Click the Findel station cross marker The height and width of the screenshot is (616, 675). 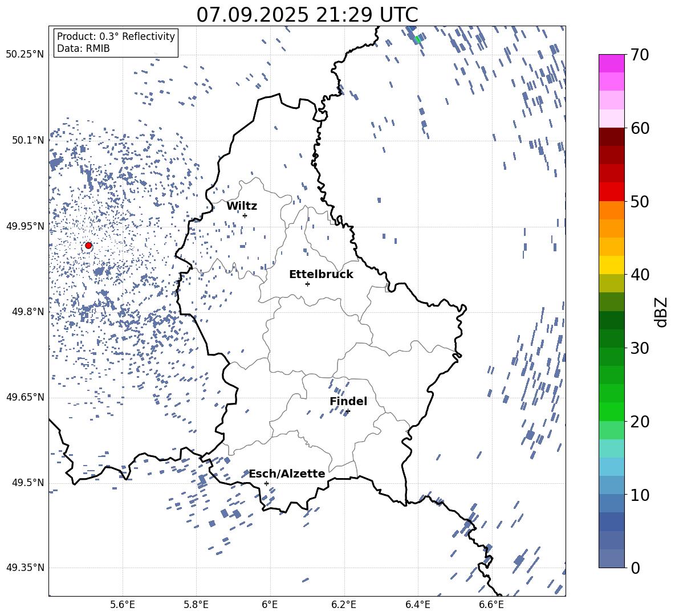[x=348, y=411]
